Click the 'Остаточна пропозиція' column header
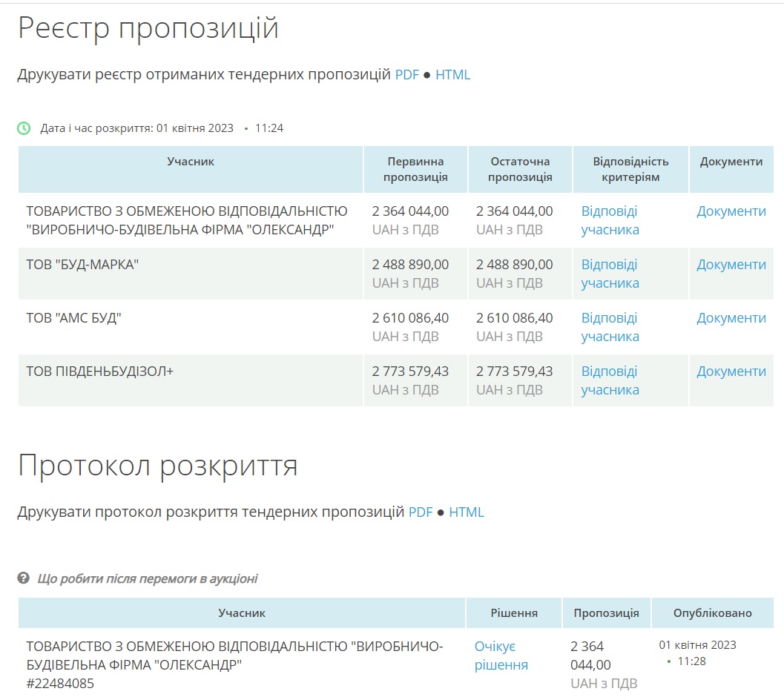 [520, 169]
